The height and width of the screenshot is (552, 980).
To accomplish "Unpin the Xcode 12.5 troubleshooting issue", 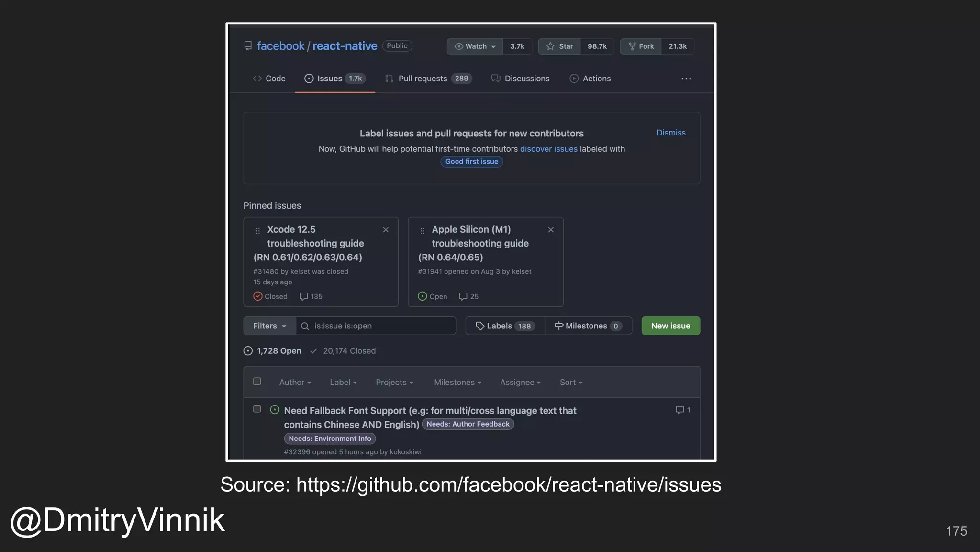I will [x=386, y=230].
